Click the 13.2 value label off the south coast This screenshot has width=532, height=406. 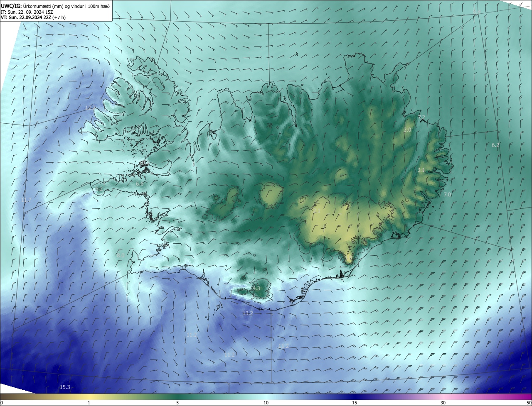pyautogui.click(x=248, y=313)
